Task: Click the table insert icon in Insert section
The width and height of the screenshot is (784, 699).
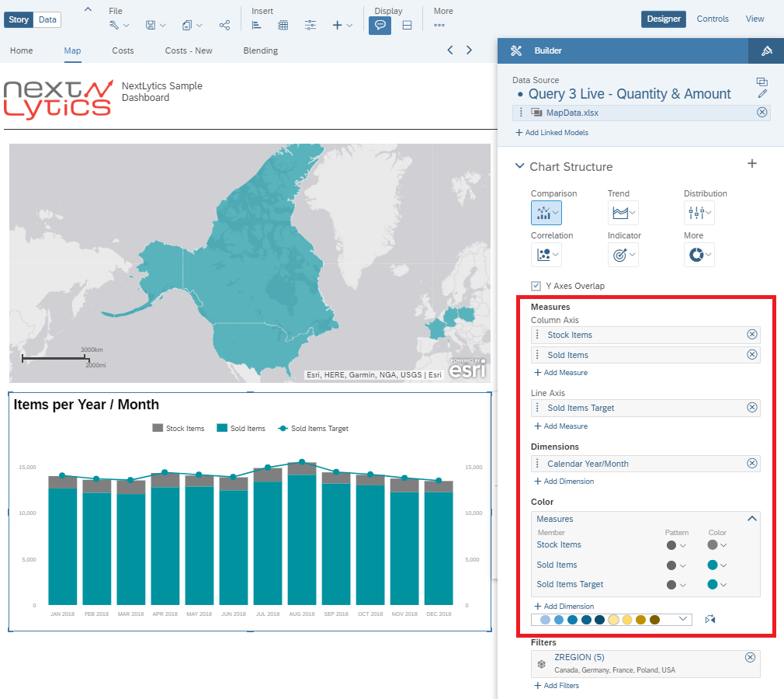Action: pyautogui.click(x=283, y=25)
